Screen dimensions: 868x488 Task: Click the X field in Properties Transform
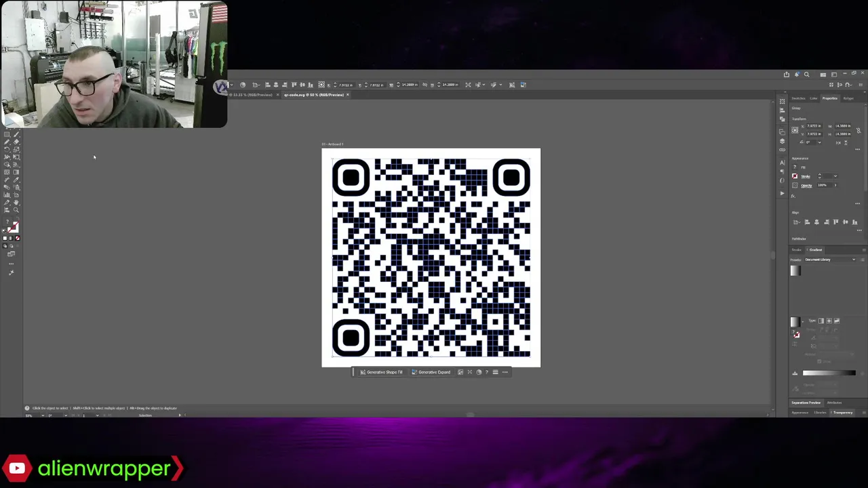(814, 126)
